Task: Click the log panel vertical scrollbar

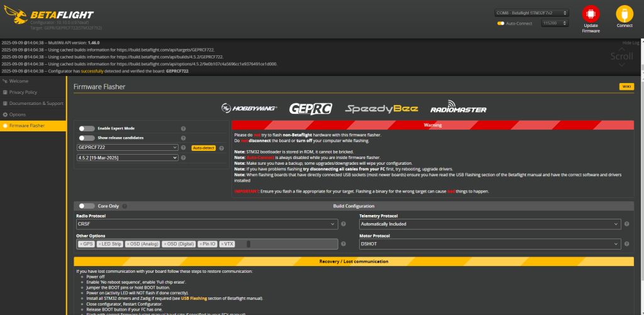Action: (642, 57)
